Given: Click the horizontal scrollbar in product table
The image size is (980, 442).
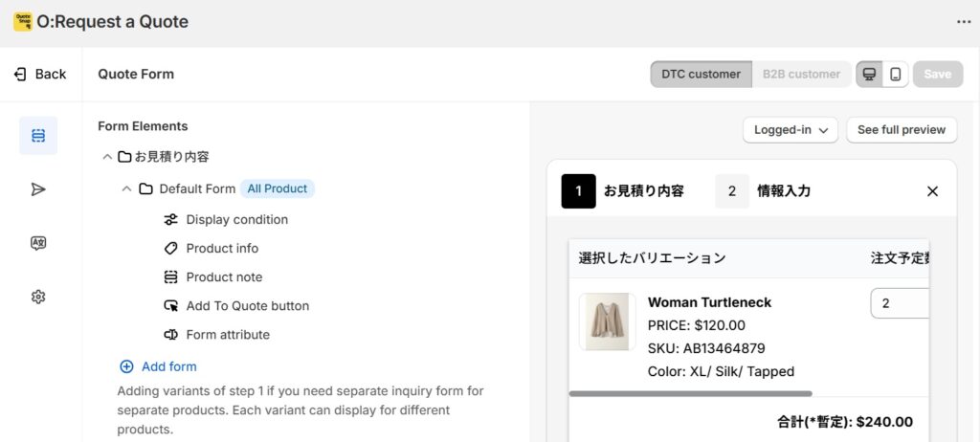Looking at the screenshot, I should (691, 394).
